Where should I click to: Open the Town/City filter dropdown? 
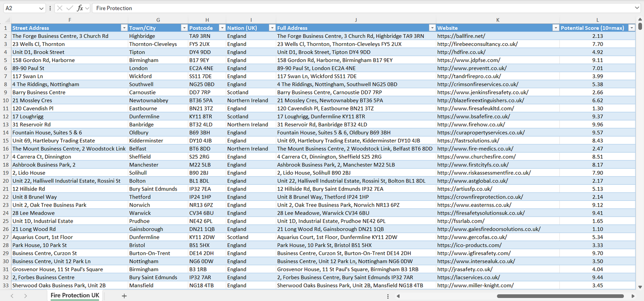click(x=184, y=28)
